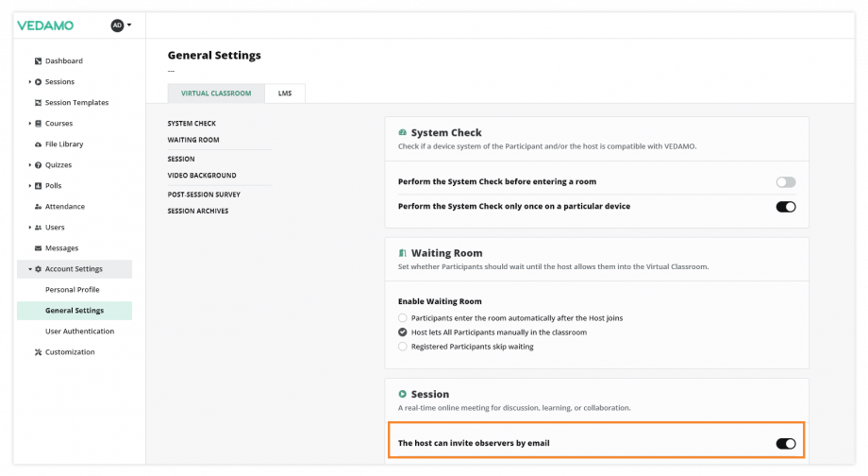Expand the Quizzes menu arrow
Screen dimensions: 868x476
(x=30, y=165)
